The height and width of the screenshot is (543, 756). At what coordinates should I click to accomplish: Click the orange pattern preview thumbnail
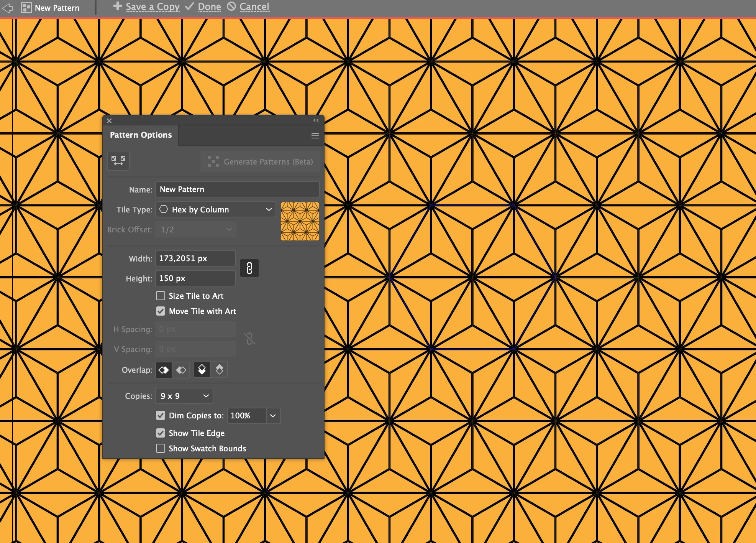point(300,221)
